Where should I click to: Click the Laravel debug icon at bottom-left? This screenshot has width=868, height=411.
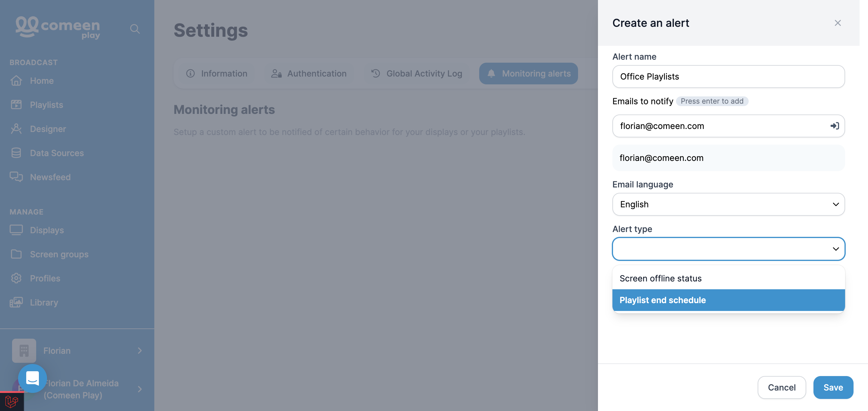(x=12, y=402)
